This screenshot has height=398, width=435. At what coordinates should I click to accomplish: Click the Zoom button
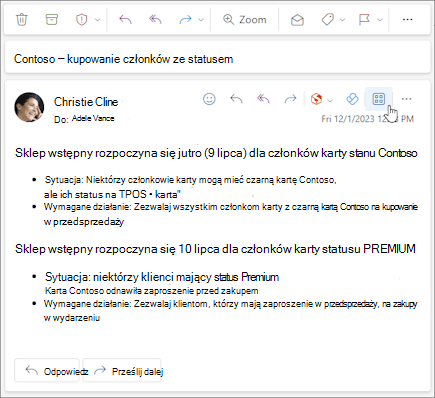click(x=245, y=20)
